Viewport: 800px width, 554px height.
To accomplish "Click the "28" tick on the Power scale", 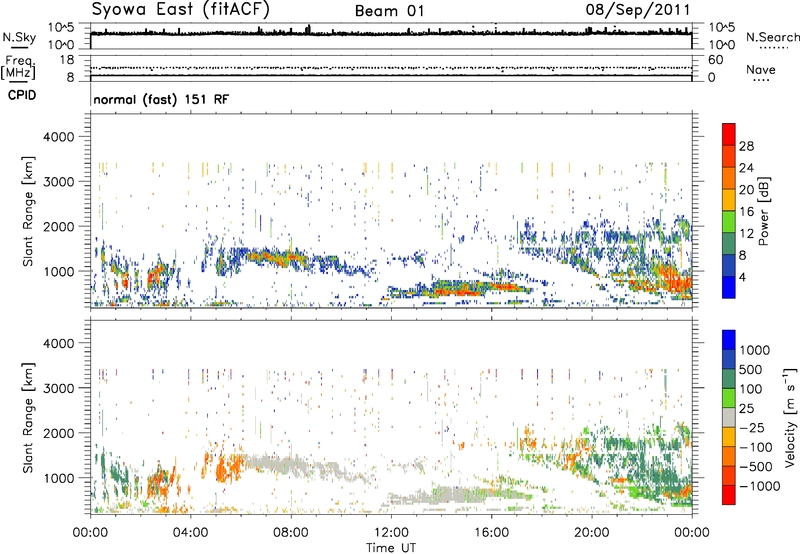I will (x=746, y=146).
